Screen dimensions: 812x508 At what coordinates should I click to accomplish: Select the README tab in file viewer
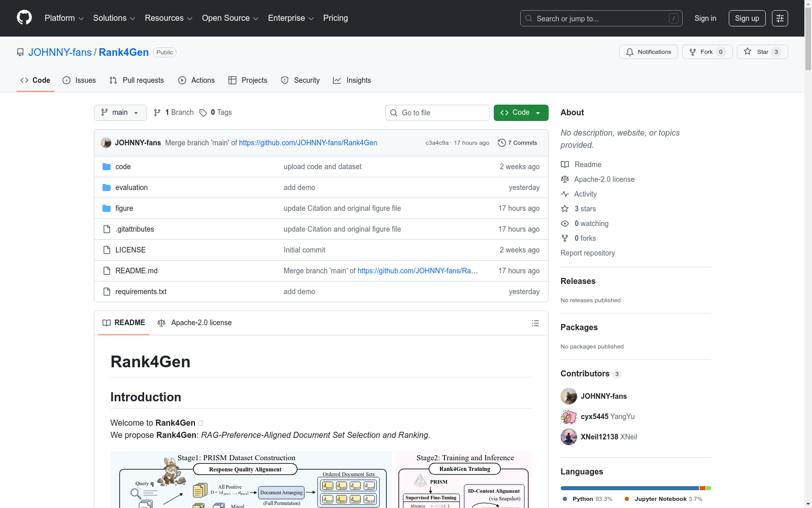pyautogui.click(x=124, y=323)
